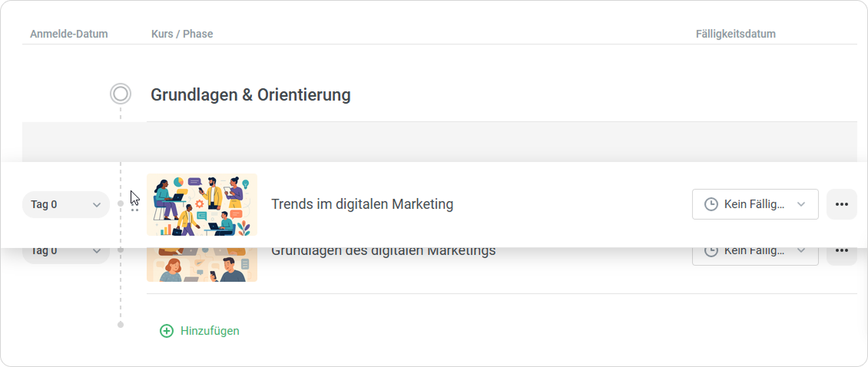Screen dimensions: 868x367
Task: Click the timeline dot of the Trends row
Action: click(121, 204)
